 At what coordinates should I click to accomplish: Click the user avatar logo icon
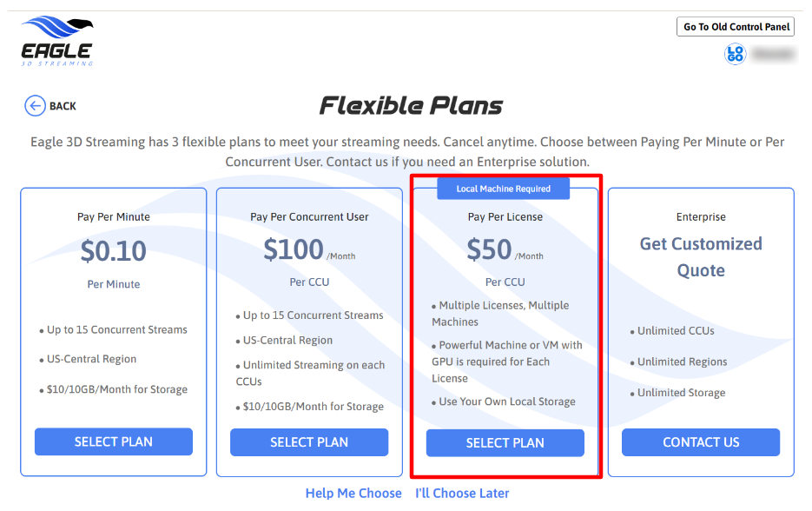735,54
